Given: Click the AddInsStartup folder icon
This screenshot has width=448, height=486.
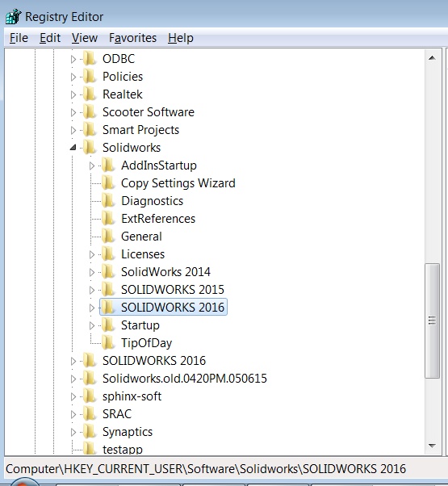Looking at the screenshot, I should [x=108, y=165].
